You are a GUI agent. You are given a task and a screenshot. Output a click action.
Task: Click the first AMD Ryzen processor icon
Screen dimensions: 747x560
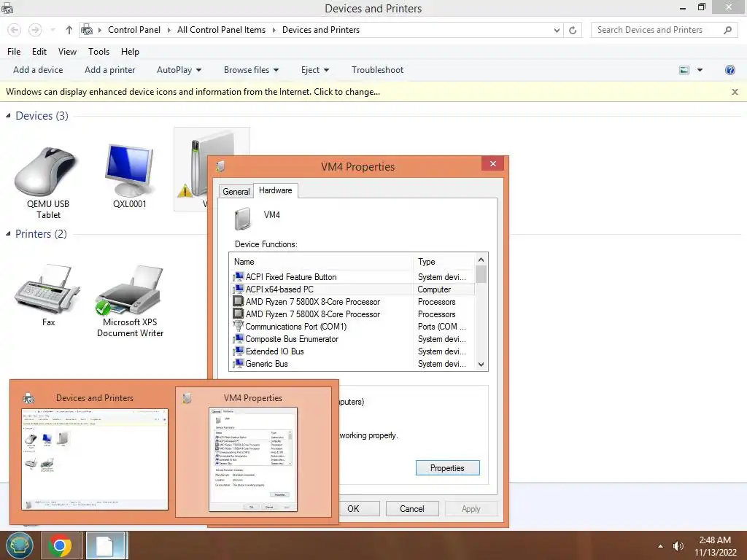[238, 301]
